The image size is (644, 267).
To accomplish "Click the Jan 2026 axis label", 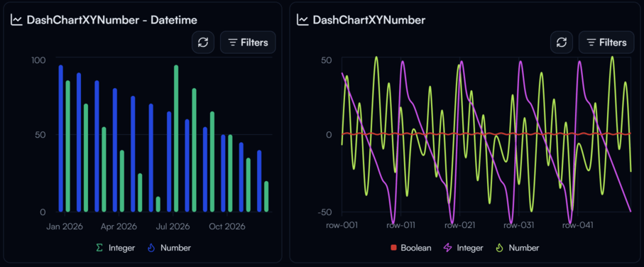I will coord(65,227).
